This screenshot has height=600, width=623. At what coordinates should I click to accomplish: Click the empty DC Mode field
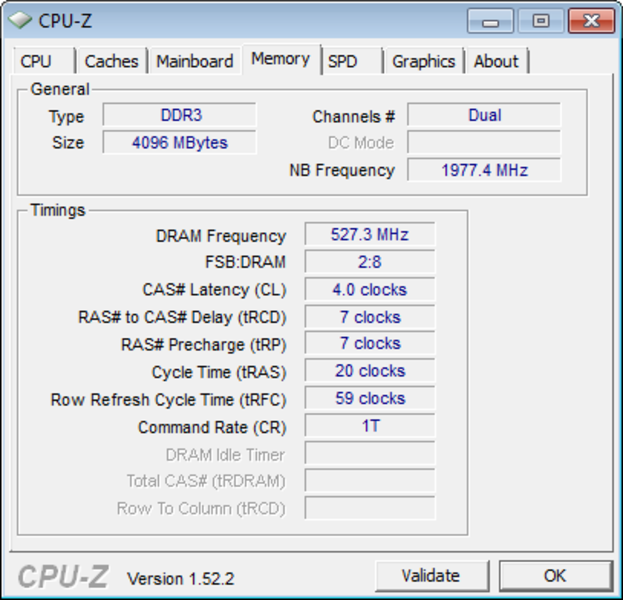(484, 142)
